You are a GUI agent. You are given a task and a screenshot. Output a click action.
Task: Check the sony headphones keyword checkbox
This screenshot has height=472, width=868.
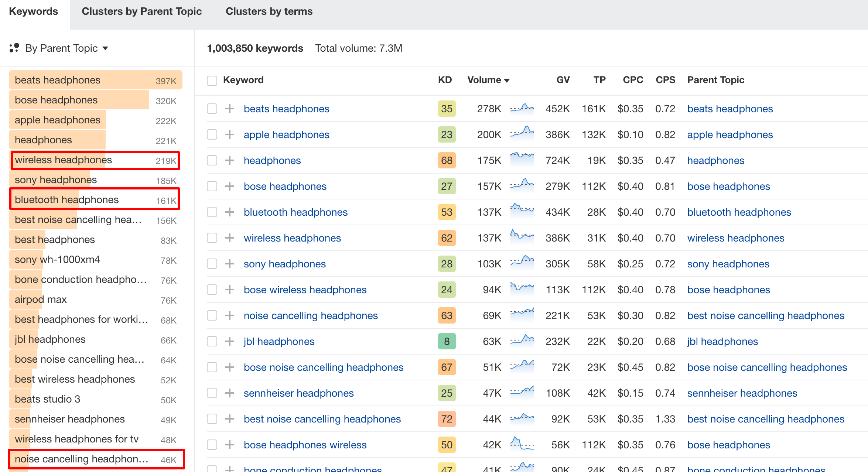212,264
